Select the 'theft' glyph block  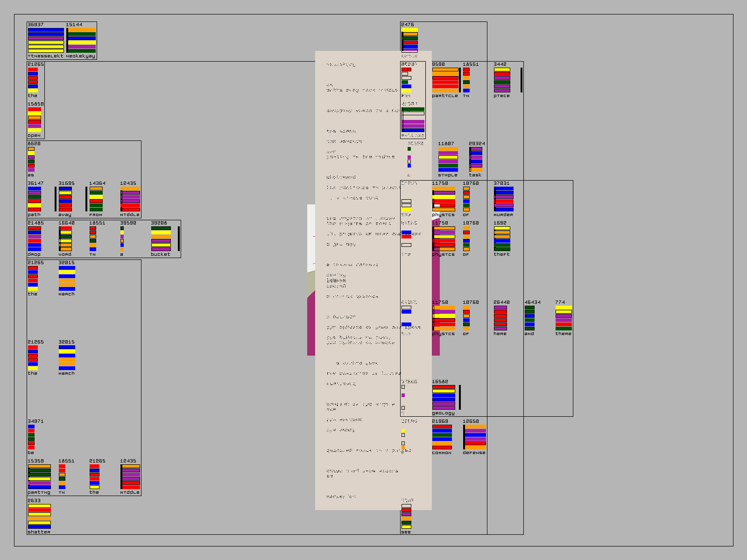(x=502, y=238)
